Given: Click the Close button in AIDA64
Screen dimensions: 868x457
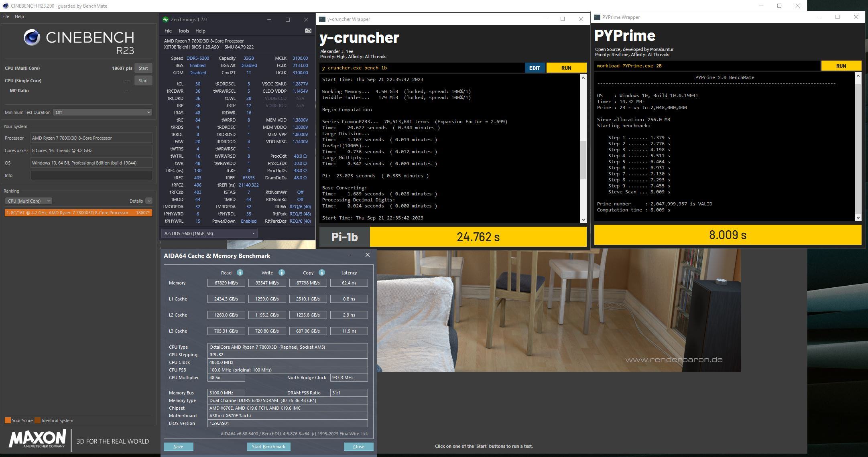Looking at the screenshot, I should point(359,447).
